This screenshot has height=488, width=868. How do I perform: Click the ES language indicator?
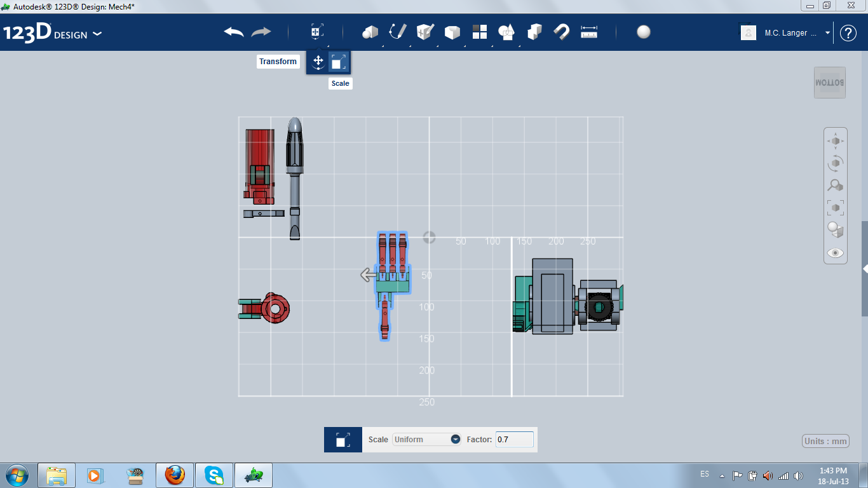tap(705, 474)
